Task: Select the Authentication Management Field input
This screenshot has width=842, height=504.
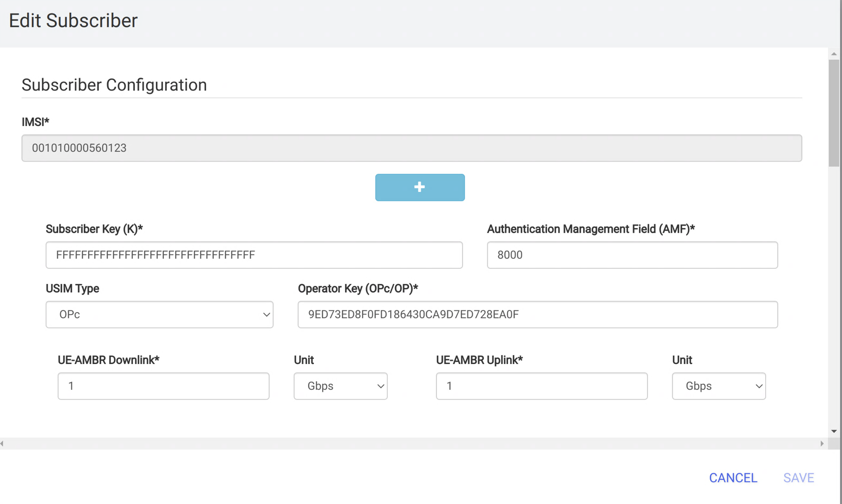Action: (632, 255)
